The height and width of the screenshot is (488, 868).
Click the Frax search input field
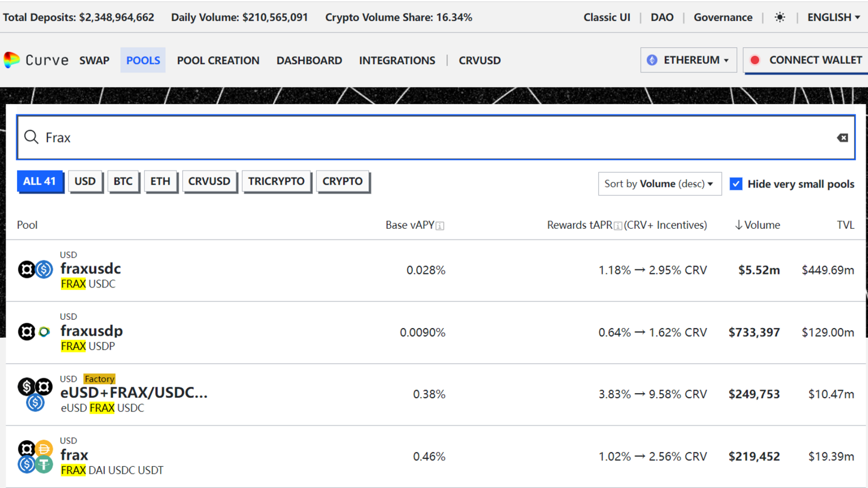(x=434, y=138)
